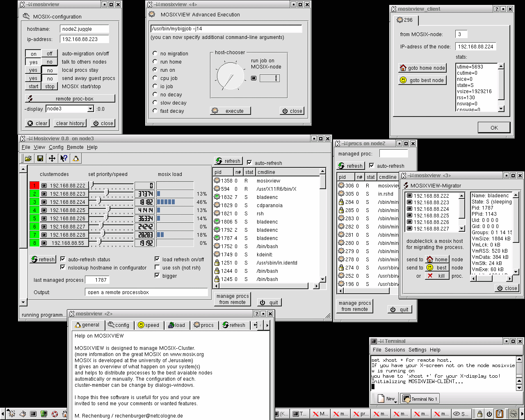Click the hostname field showing node2.juggle
The height and width of the screenshot is (420, 525).
click(84, 29)
